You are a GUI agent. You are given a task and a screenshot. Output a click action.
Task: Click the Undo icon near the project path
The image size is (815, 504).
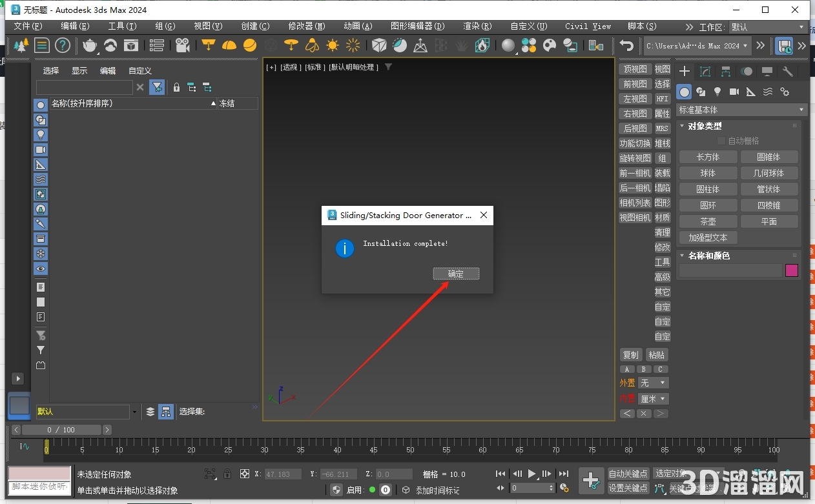point(626,45)
